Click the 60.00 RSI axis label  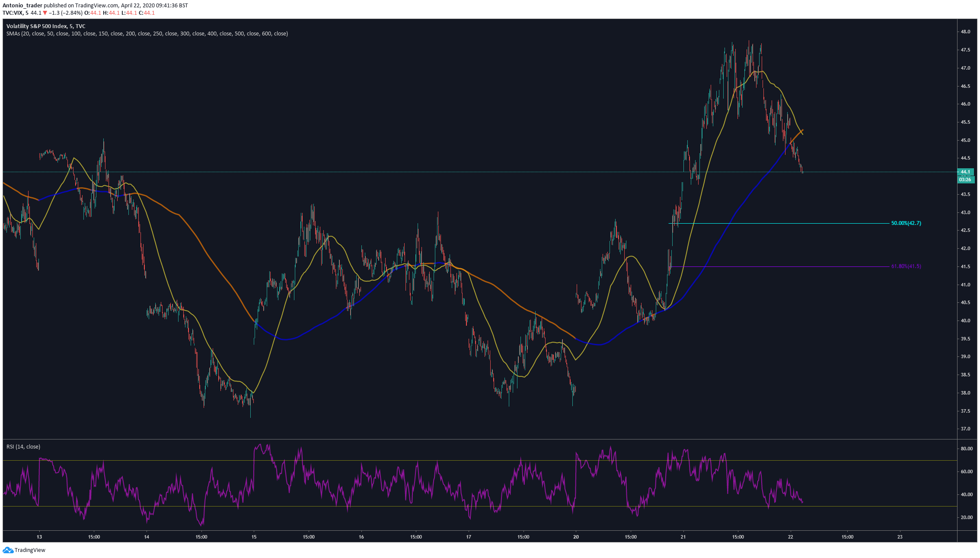pyautogui.click(x=967, y=472)
